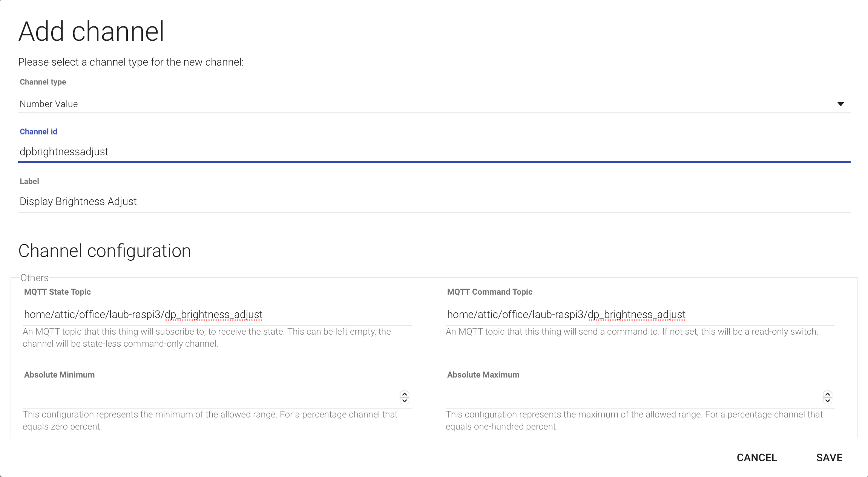Image resolution: width=868 pixels, height=477 pixels.
Task: Click the 'Absolute Minimum' heading label
Action: [x=59, y=375]
